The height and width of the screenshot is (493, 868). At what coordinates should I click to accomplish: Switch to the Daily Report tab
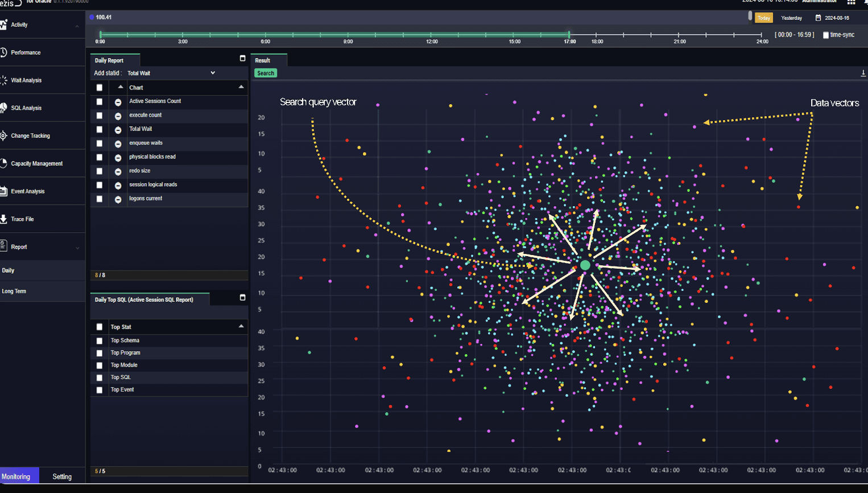[115, 60]
